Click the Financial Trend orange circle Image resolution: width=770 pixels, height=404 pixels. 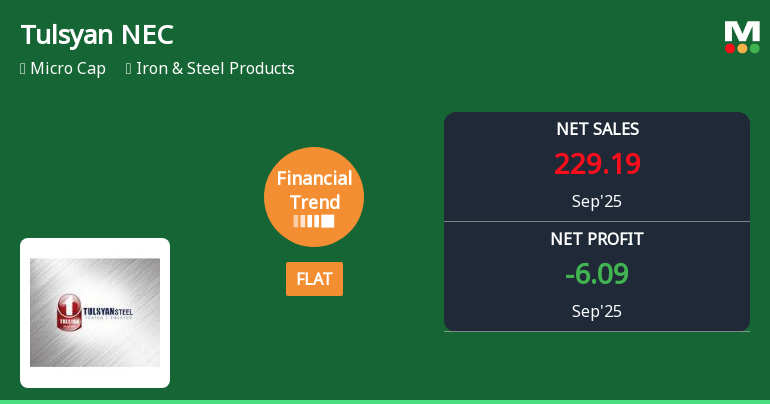[x=314, y=197]
